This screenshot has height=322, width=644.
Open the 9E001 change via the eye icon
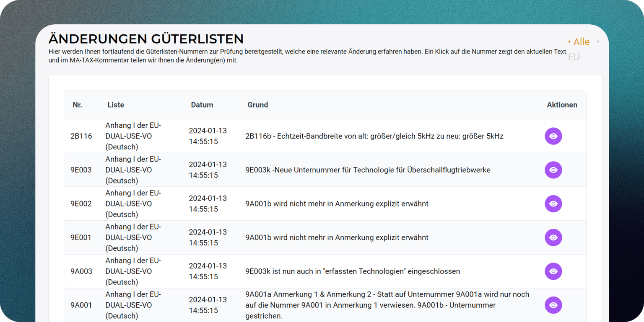pos(553,237)
